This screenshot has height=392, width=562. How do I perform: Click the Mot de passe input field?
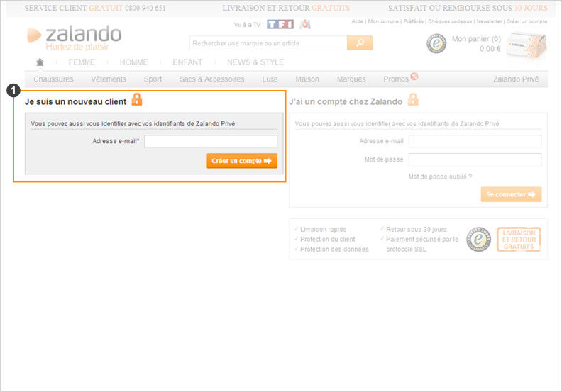pos(475,159)
